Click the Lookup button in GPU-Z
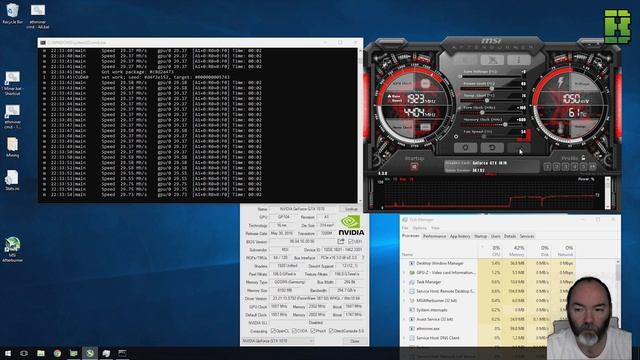Screen dimensions: 640x360 coord(351,209)
